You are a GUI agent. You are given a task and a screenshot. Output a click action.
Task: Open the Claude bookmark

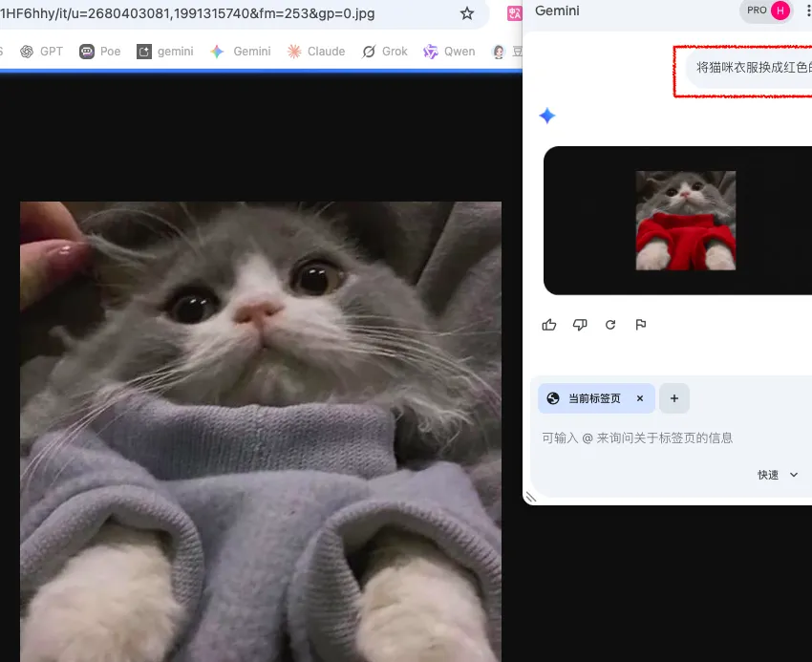[316, 52]
